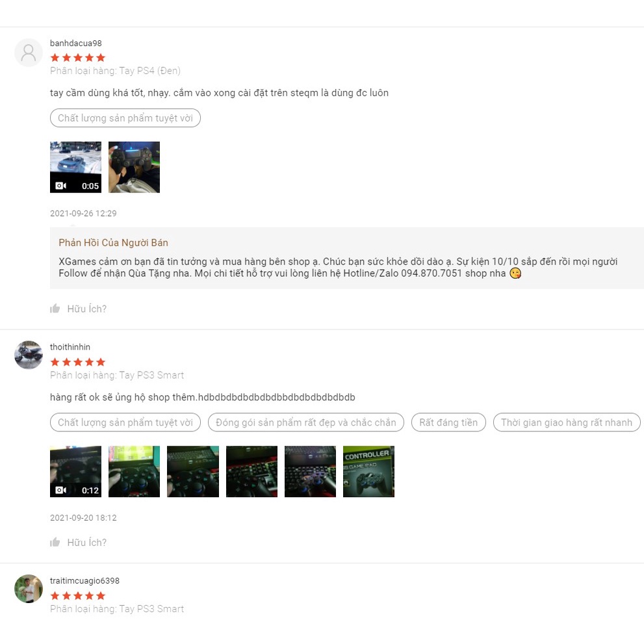Select the 'Rất đáng tiền' tag
The image size is (644, 644).
coord(448,422)
